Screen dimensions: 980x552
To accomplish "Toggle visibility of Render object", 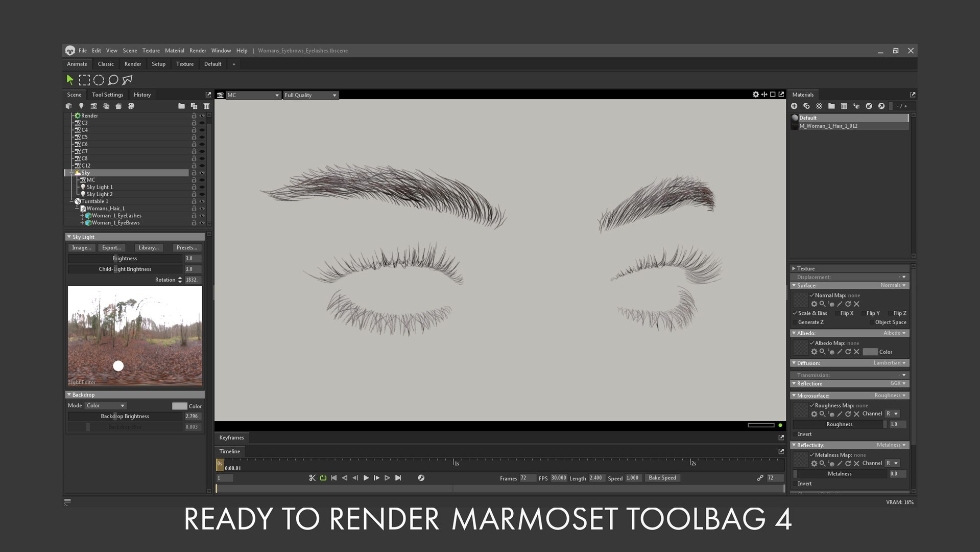I will coord(202,116).
